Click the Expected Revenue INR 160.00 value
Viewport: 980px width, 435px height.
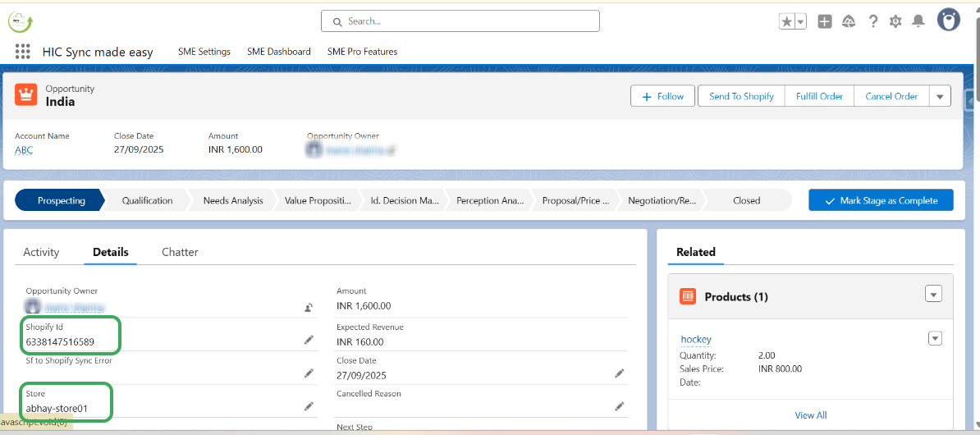point(360,342)
